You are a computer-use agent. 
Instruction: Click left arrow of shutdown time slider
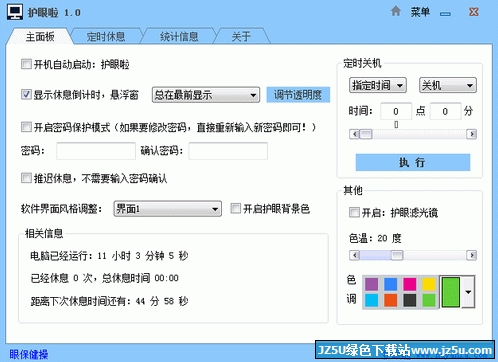pyautogui.click(x=354, y=134)
